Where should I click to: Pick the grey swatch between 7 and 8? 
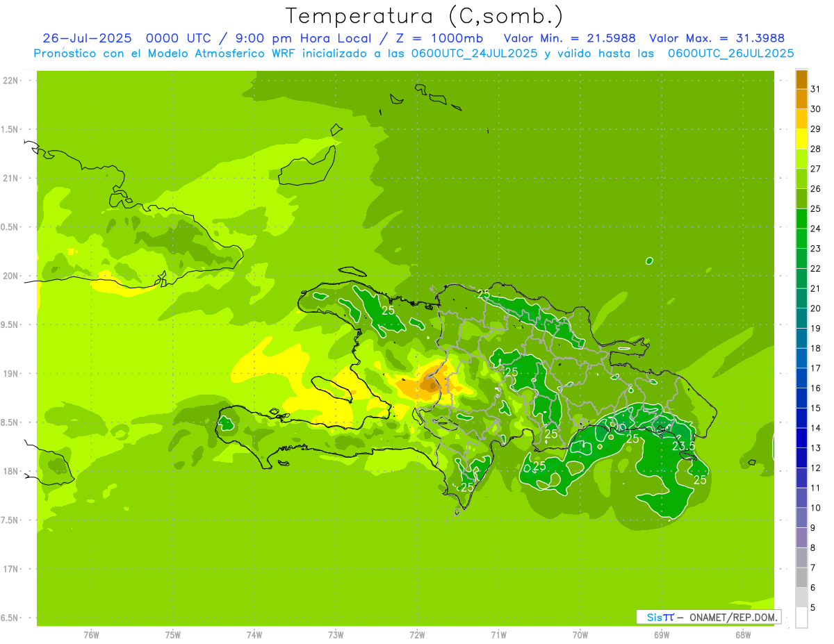[x=801, y=557]
